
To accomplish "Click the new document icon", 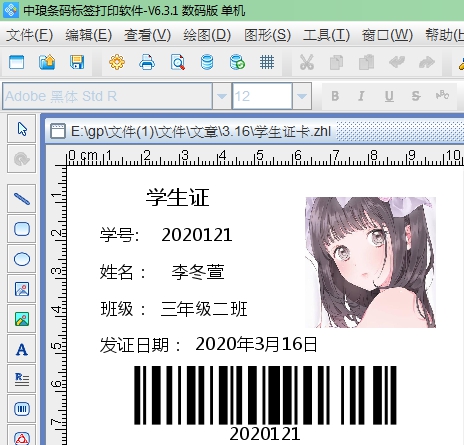I will (x=17, y=62).
